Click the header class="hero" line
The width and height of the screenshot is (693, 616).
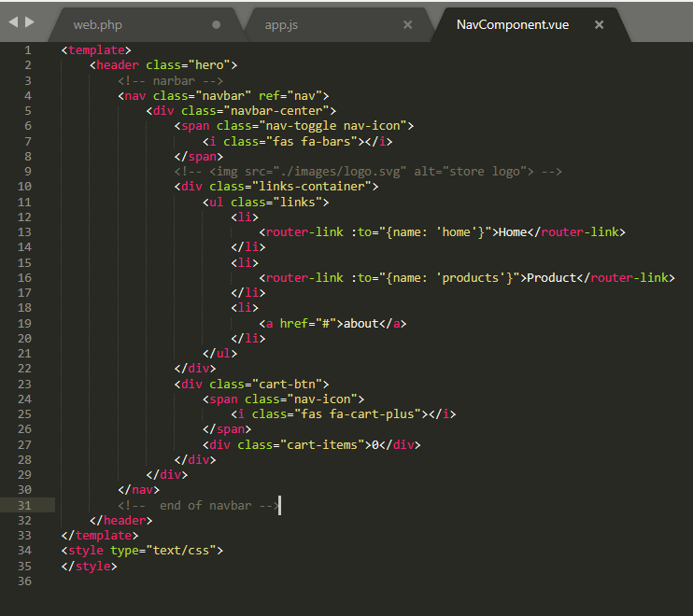[x=163, y=65]
